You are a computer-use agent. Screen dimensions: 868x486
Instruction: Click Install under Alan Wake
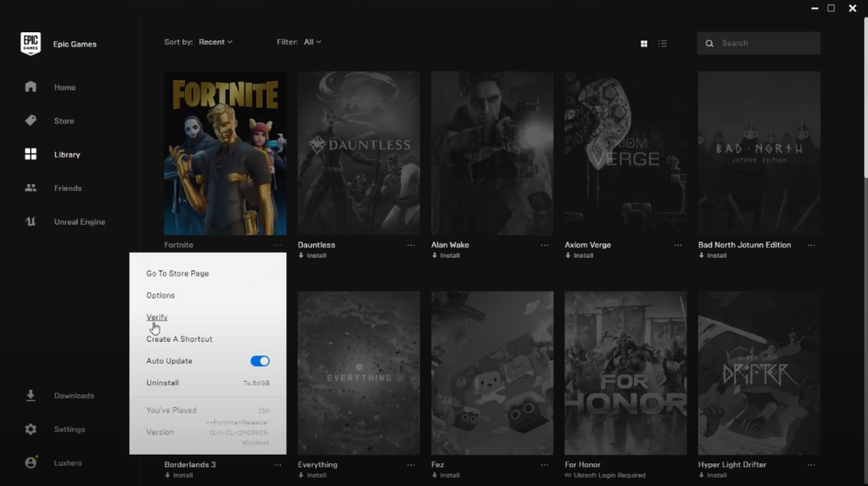click(449, 256)
